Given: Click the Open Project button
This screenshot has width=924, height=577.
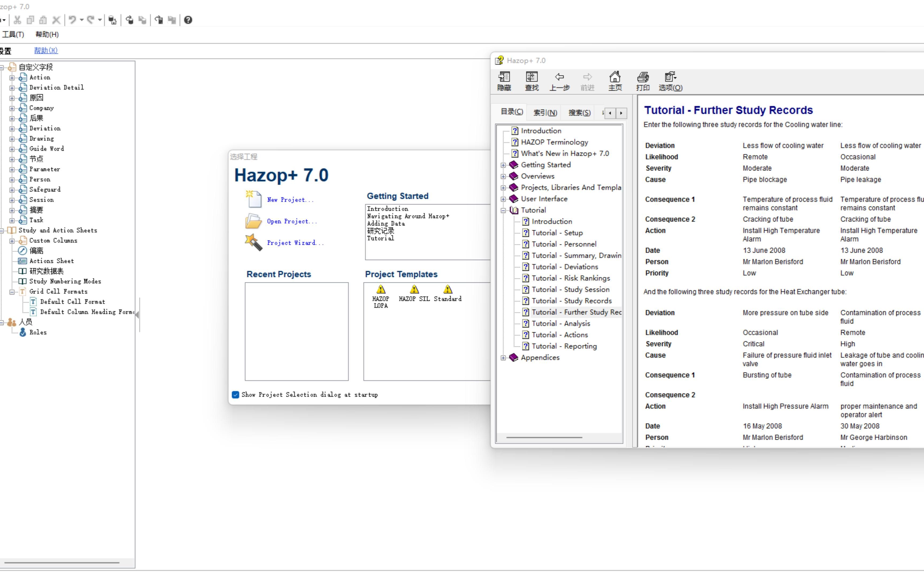Looking at the screenshot, I should pyautogui.click(x=291, y=221).
